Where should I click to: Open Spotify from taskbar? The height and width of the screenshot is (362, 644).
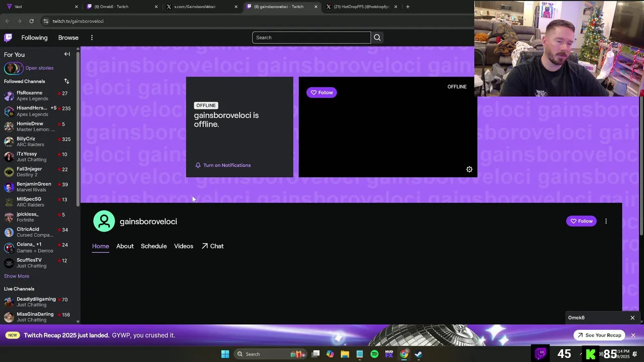tap(374, 354)
